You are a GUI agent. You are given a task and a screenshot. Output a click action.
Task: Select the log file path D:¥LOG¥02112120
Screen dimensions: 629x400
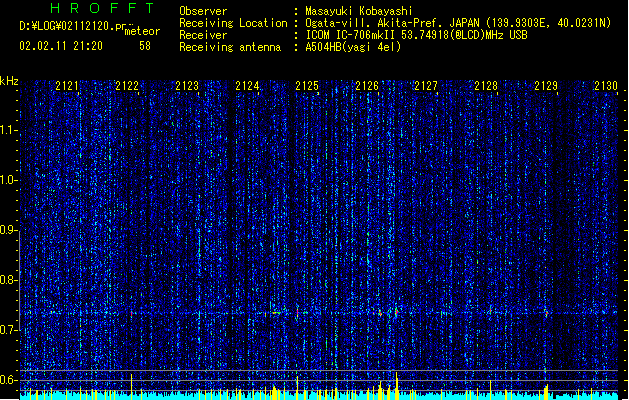click(67, 26)
